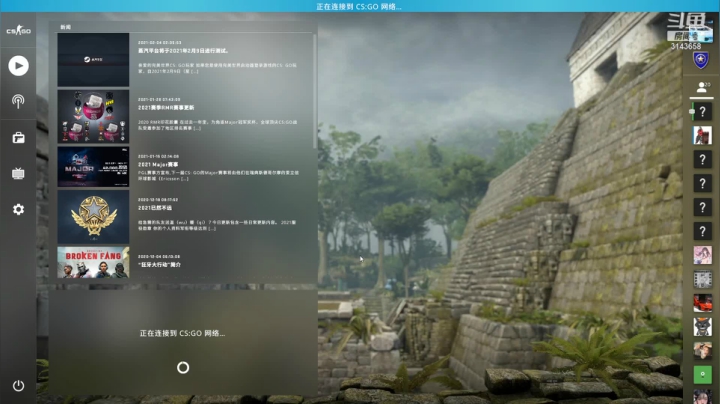Screen dimensions: 720x404
Task: Open the RMR stickers news thumbnail
Action: click(93, 117)
